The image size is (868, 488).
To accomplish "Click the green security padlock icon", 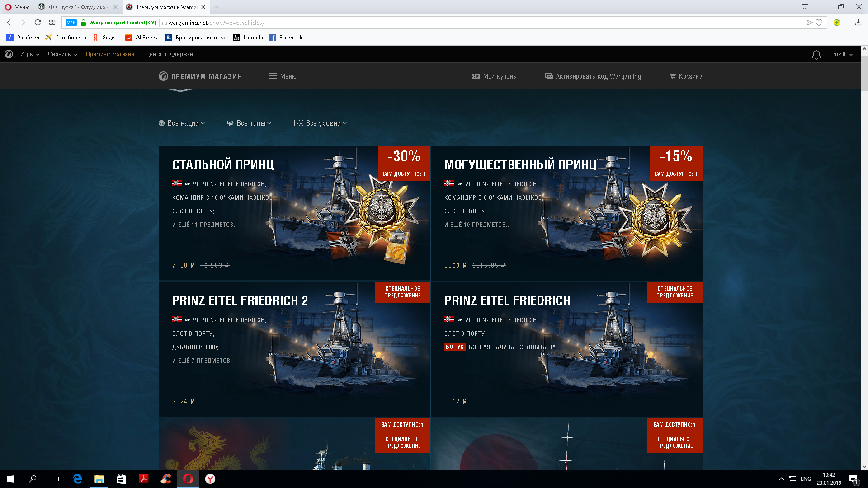I will (x=83, y=23).
